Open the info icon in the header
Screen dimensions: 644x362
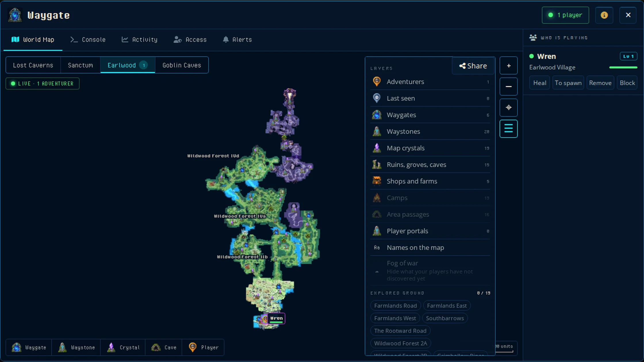pos(604,15)
